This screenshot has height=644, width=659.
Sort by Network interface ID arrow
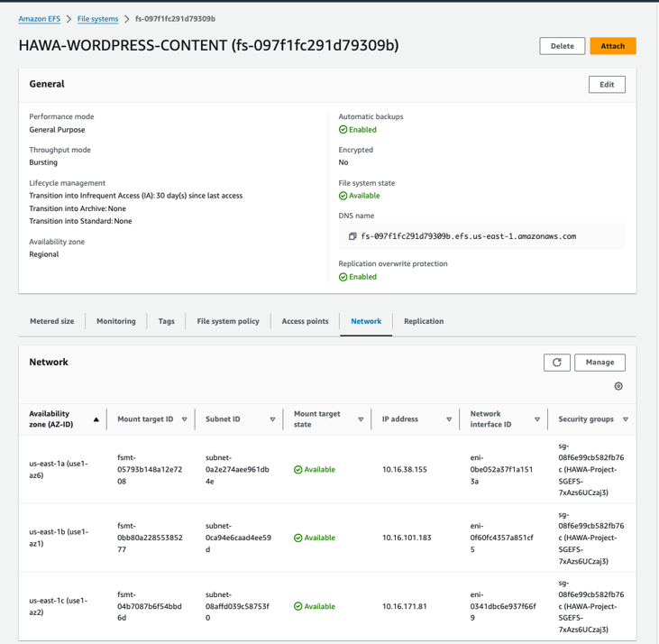point(537,419)
